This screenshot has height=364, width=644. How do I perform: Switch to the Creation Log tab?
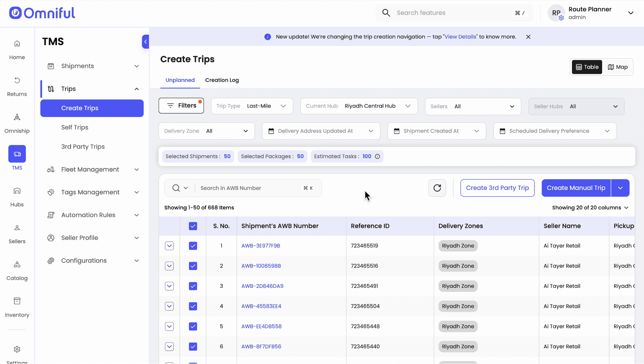pyautogui.click(x=222, y=80)
